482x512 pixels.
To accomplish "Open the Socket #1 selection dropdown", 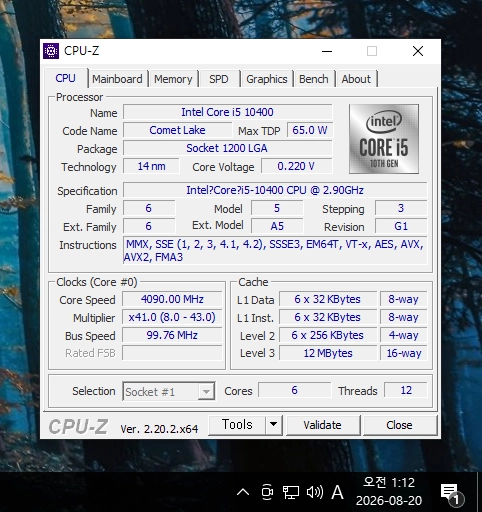I will pyautogui.click(x=169, y=391).
